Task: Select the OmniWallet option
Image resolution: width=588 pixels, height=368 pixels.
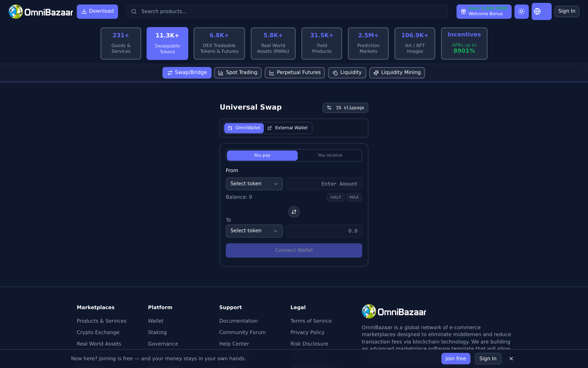Action: point(244,128)
